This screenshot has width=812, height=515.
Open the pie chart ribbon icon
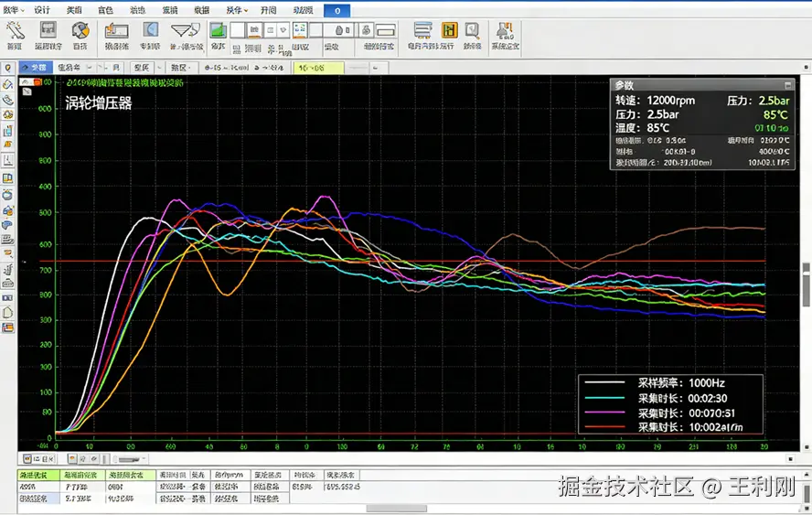[80, 30]
